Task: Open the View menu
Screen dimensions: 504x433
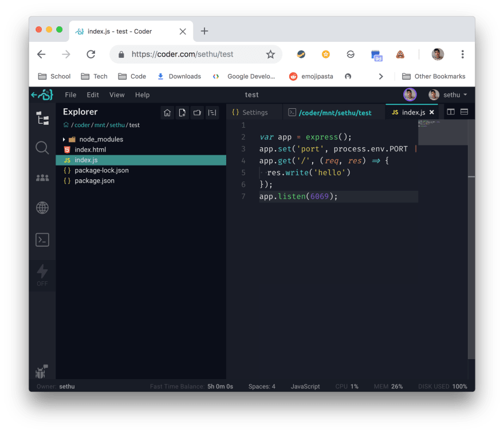Action: pyautogui.click(x=116, y=95)
